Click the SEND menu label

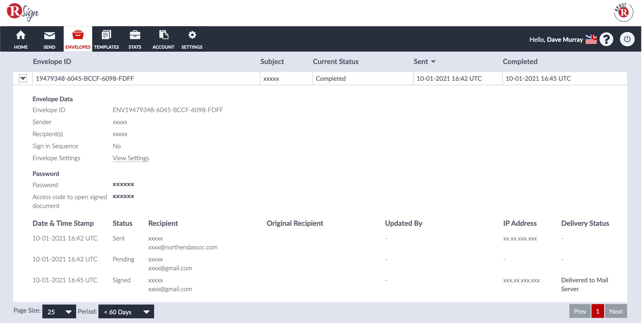(x=49, y=47)
